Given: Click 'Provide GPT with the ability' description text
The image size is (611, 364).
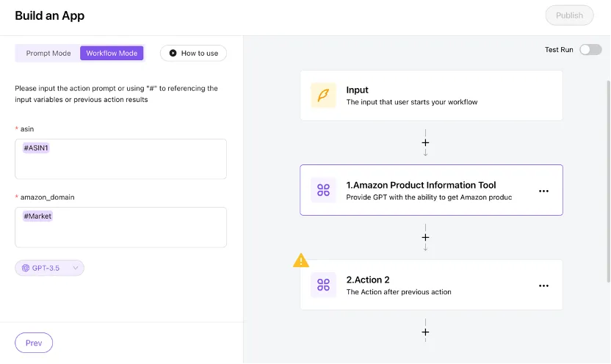Looking at the screenshot, I should tap(429, 197).
